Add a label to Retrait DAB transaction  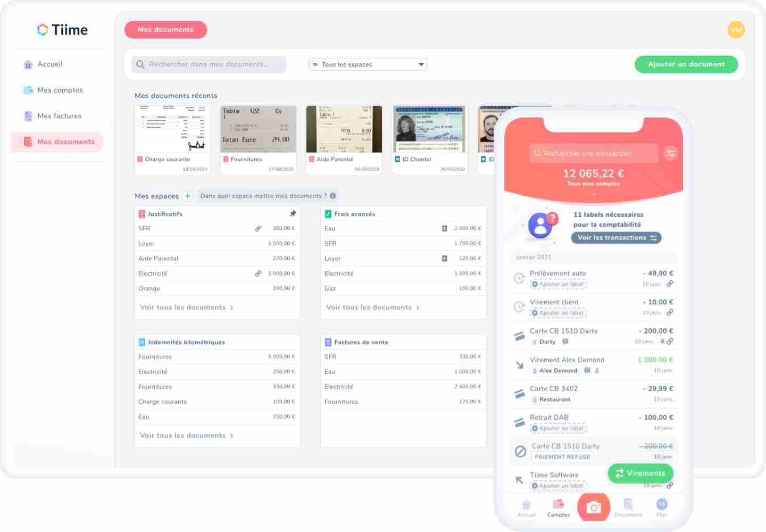tap(558, 428)
